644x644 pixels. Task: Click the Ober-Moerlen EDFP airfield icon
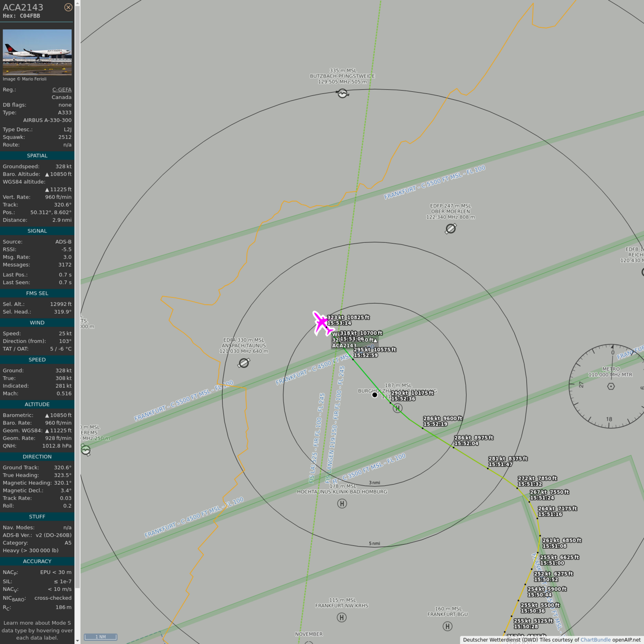click(451, 229)
